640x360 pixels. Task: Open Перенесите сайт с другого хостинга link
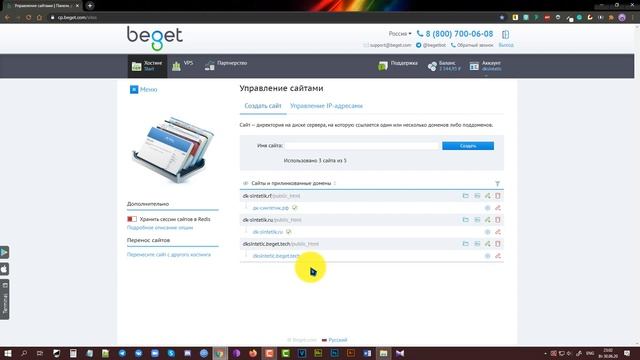[169, 254]
